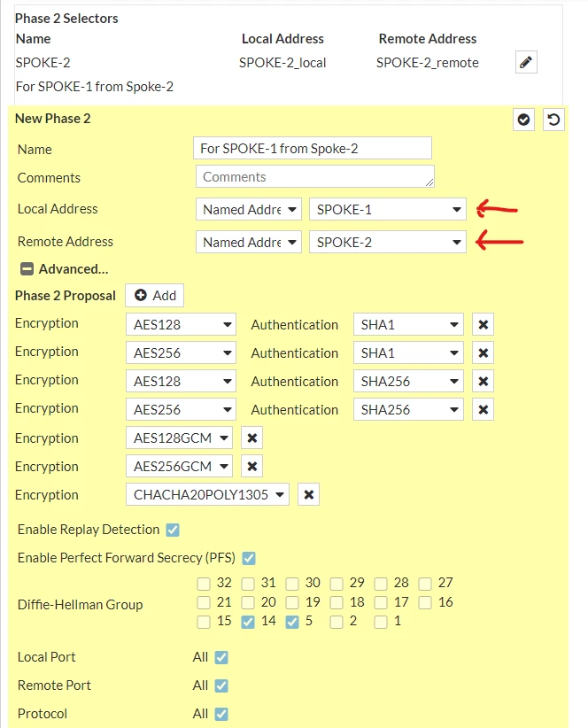588x728 pixels.
Task: Remove the CHACHA20POLY1305 encryption row
Action: coord(309,494)
